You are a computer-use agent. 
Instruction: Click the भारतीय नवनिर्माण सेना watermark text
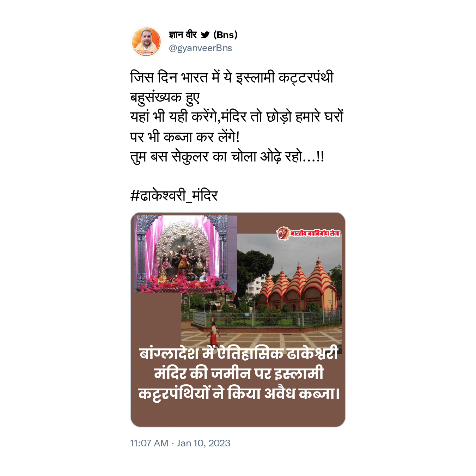pyautogui.click(x=315, y=233)
